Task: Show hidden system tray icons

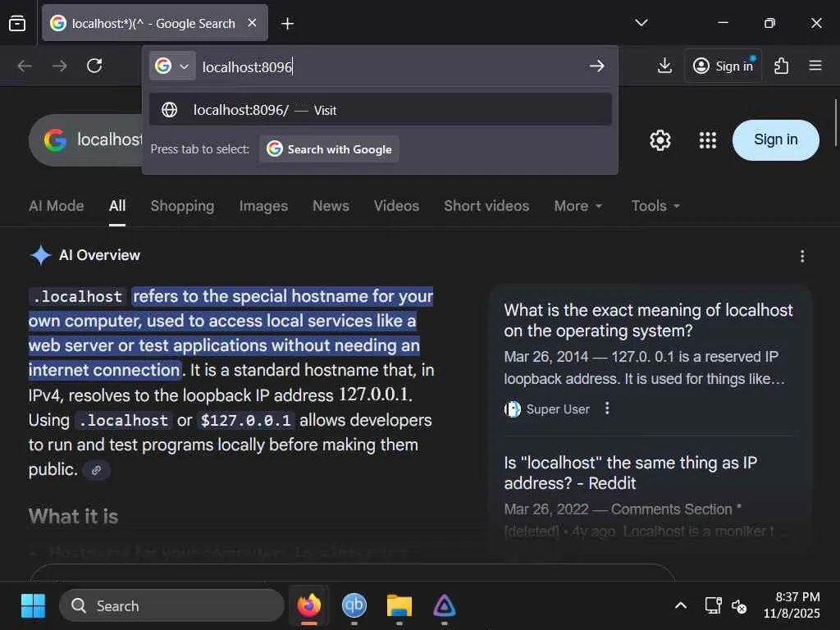Action: pyautogui.click(x=680, y=606)
